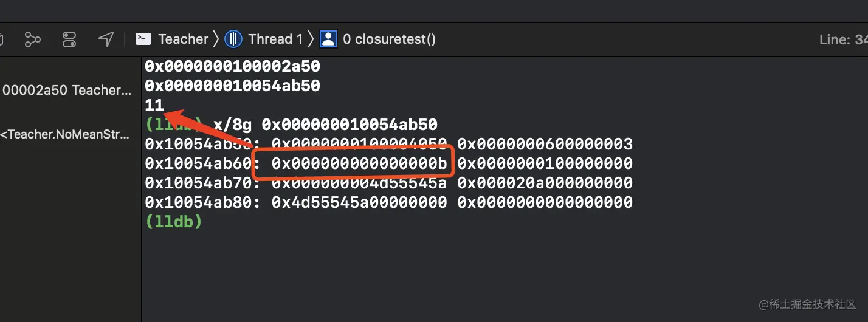Select the 00002a50 Teacher variable row

tap(66, 90)
